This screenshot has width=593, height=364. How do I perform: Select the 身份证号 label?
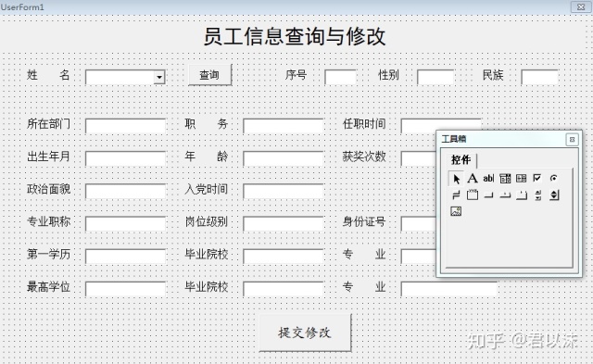coord(364,221)
